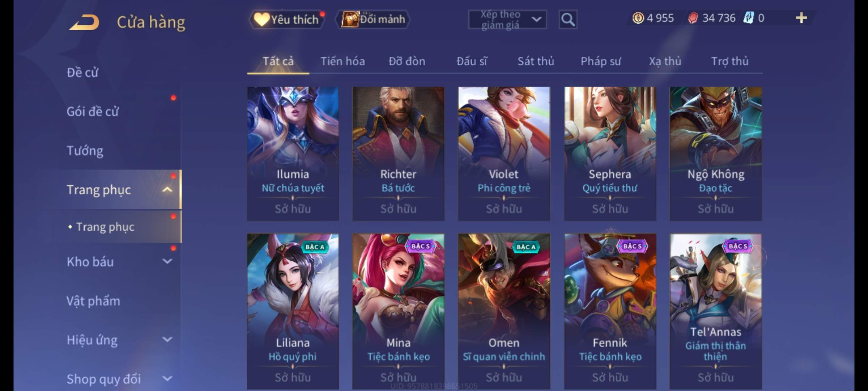Switch to the Trợ thủ tab
Viewport: 868px width, 391px height.
pyautogui.click(x=730, y=61)
